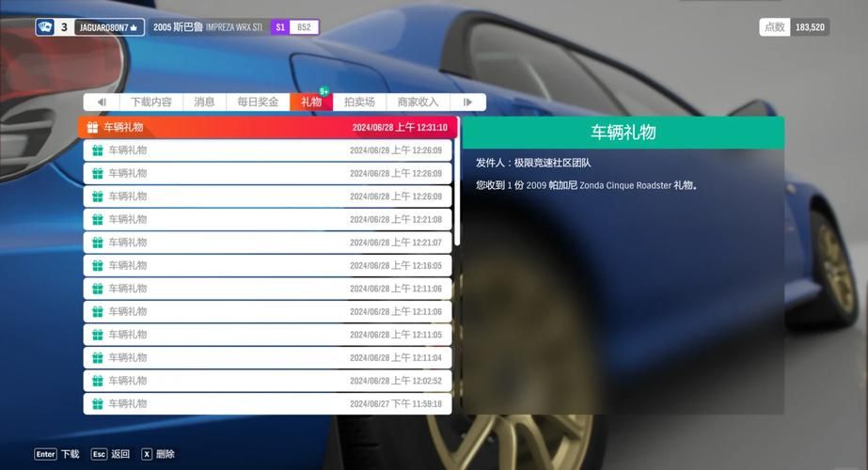Click the 2005 斯巴鲁 Impreza WRX STI label
The width and height of the screenshot is (868, 470).
click(208, 27)
